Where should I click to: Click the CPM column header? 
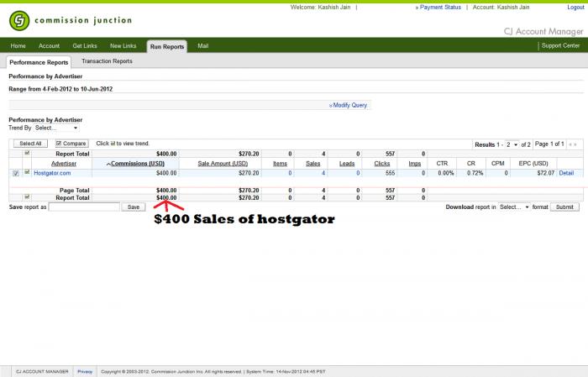tap(497, 164)
